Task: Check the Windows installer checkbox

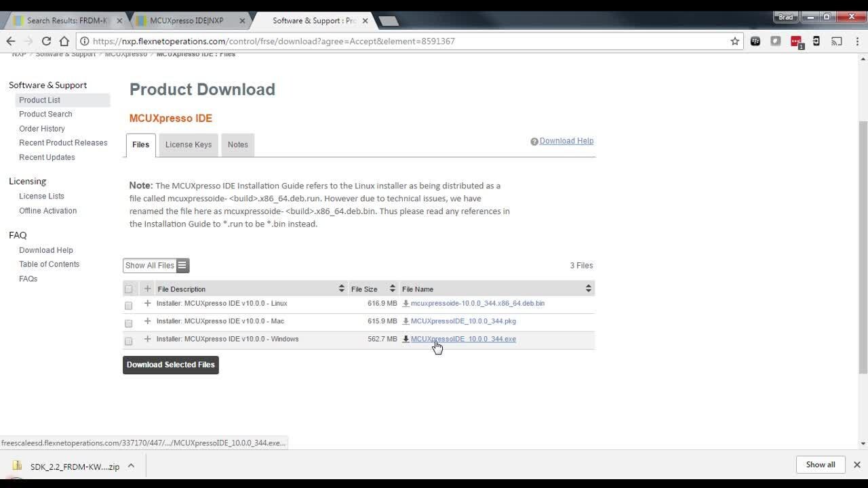Action: click(x=129, y=341)
